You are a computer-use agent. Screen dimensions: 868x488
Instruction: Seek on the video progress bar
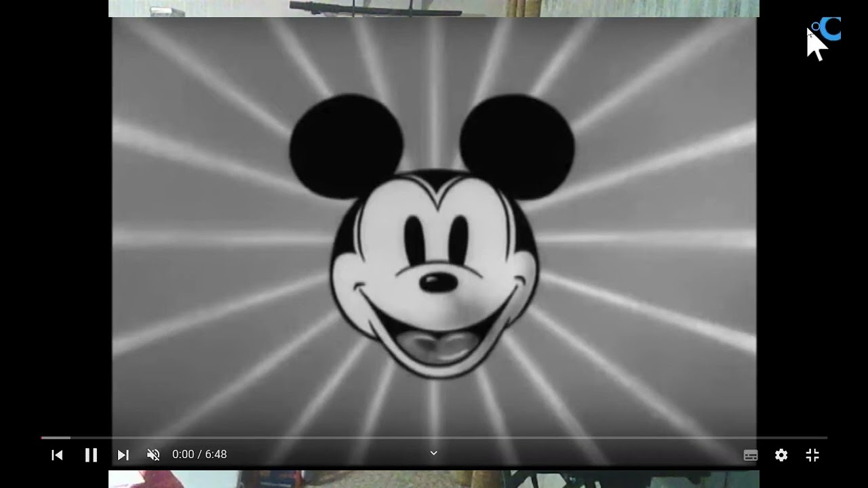click(x=434, y=438)
